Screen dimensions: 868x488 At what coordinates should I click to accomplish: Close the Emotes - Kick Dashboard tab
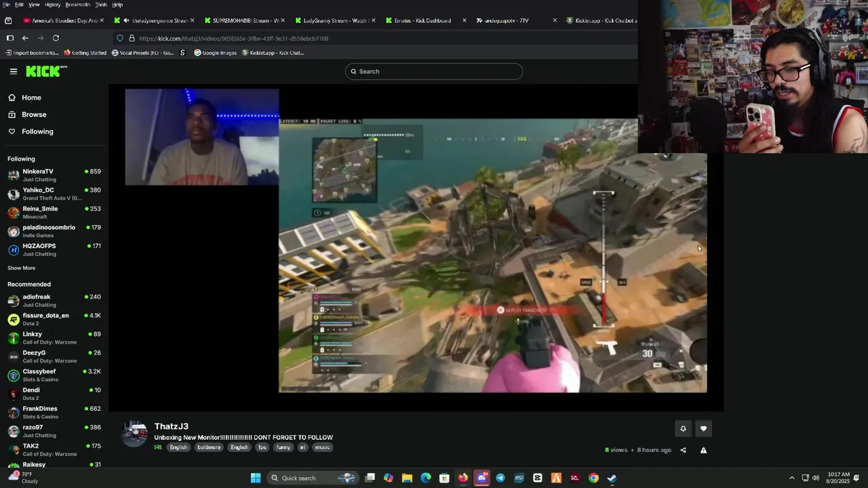464,20
